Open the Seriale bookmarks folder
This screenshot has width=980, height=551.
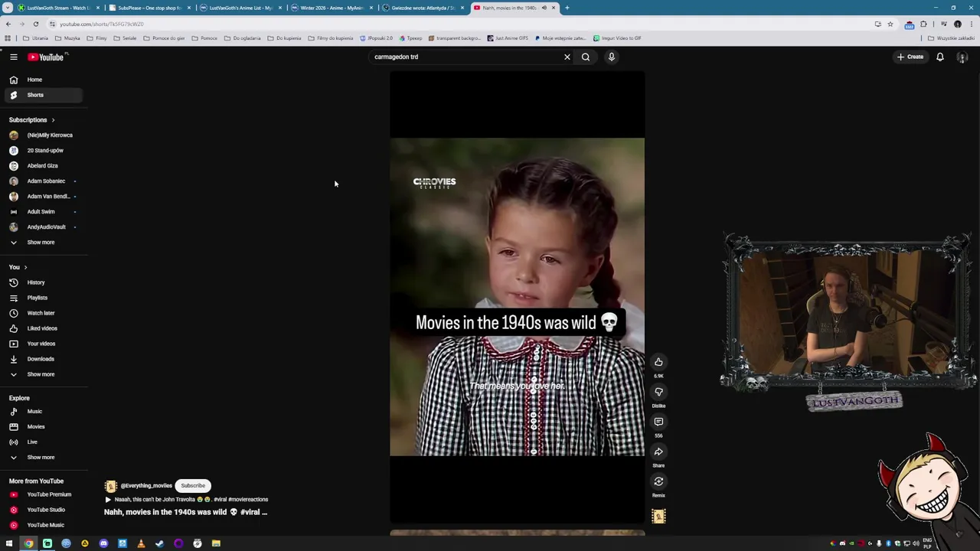(125, 38)
